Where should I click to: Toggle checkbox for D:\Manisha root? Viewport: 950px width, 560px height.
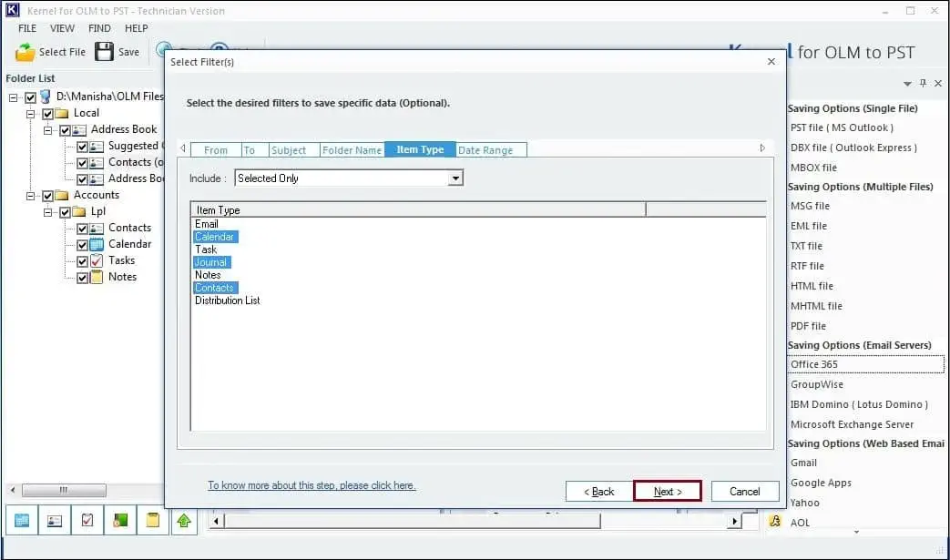(x=30, y=97)
